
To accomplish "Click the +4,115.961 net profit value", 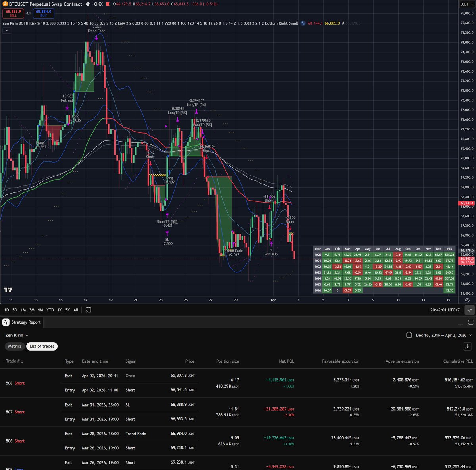I will (280, 380).
